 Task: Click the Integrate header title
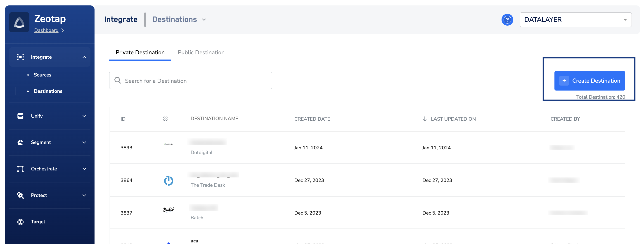[121, 19]
